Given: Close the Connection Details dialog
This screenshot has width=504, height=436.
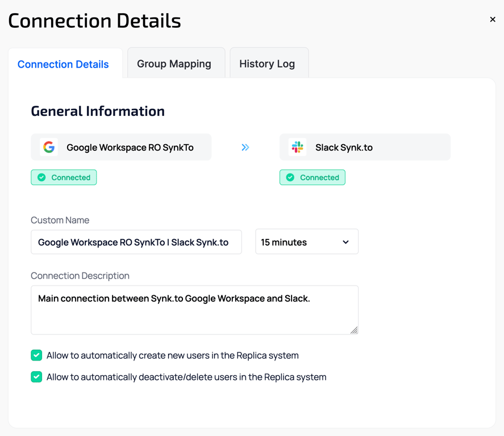Looking at the screenshot, I should pos(493,19).
